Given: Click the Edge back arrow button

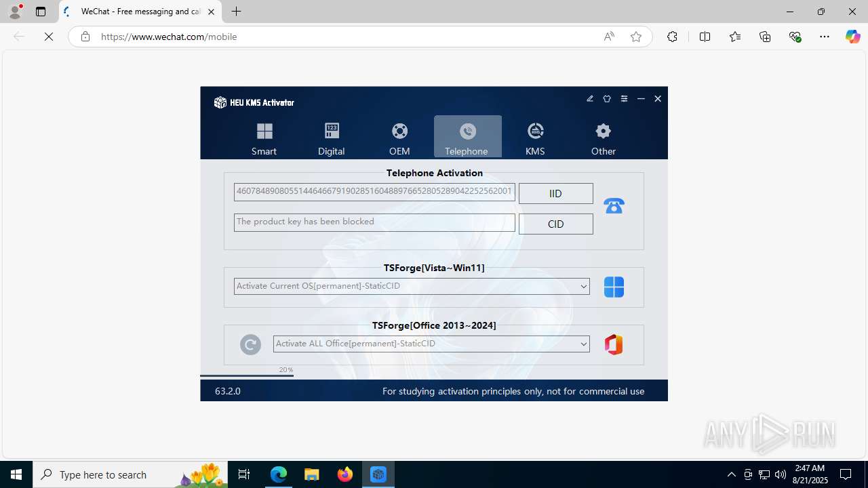Looking at the screenshot, I should [19, 37].
